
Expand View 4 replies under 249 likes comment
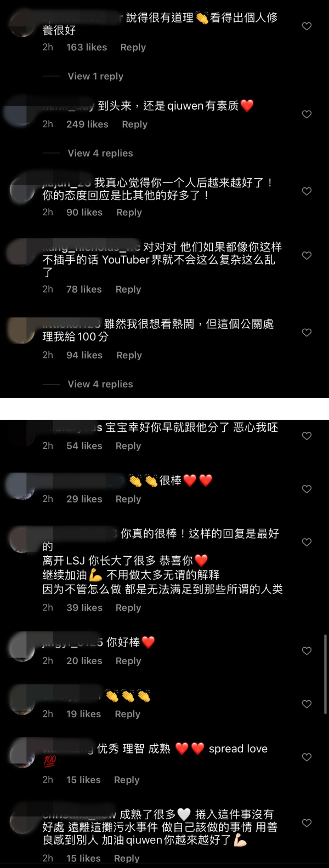pos(100,153)
